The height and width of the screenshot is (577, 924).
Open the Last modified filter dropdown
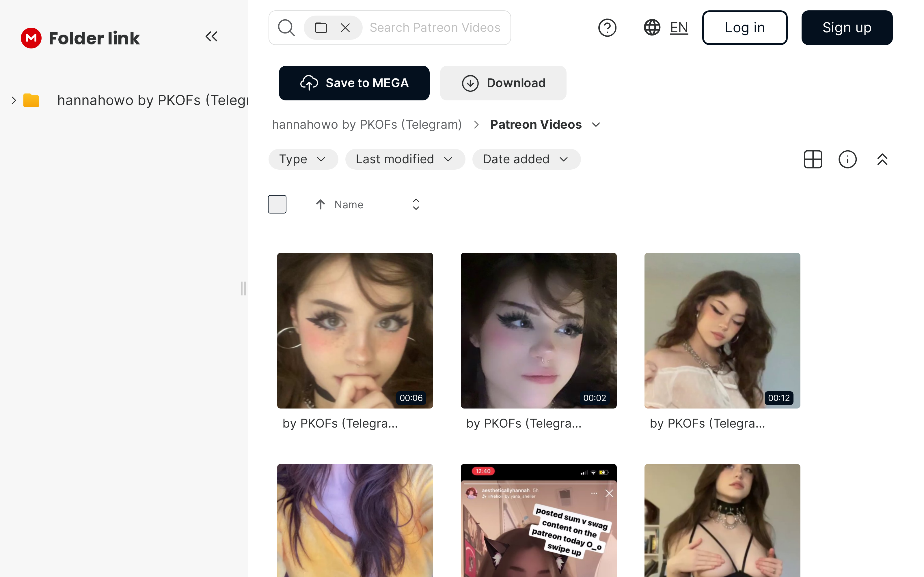[405, 159]
